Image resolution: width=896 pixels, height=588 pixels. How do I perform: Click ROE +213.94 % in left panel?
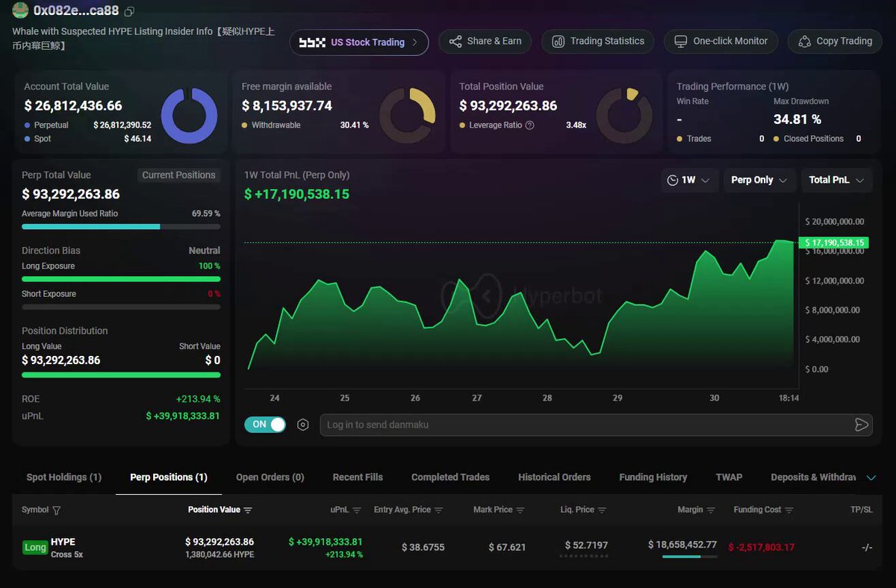pos(198,399)
